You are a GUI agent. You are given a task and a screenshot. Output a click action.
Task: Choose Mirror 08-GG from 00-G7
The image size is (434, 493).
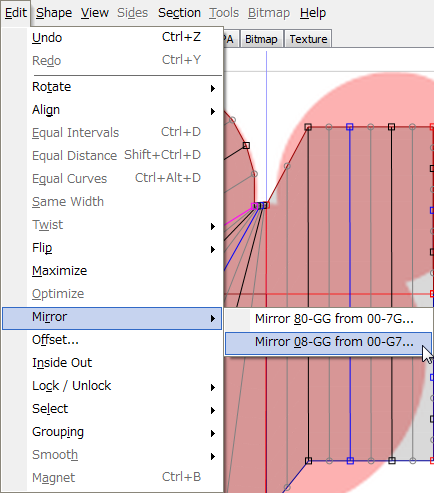(328, 343)
